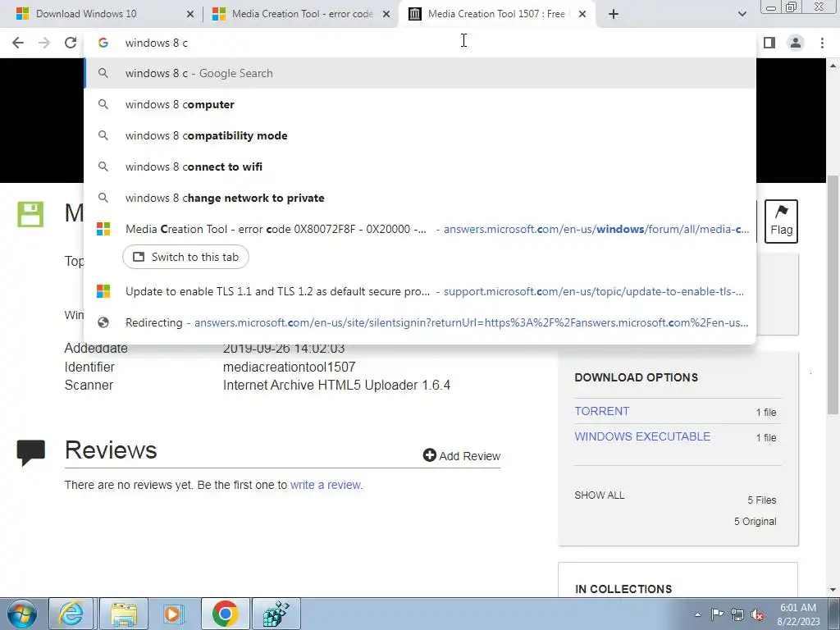Open Windows Media Player from the taskbar
The height and width of the screenshot is (630, 840).
(x=174, y=614)
